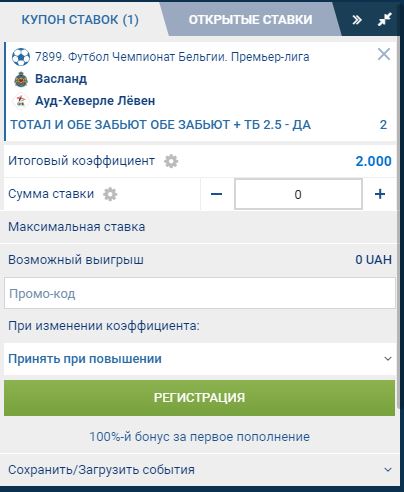Screen dimensions: 404x492
Task: Increase bet amount with plus button
Action: (x=380, y=194)
